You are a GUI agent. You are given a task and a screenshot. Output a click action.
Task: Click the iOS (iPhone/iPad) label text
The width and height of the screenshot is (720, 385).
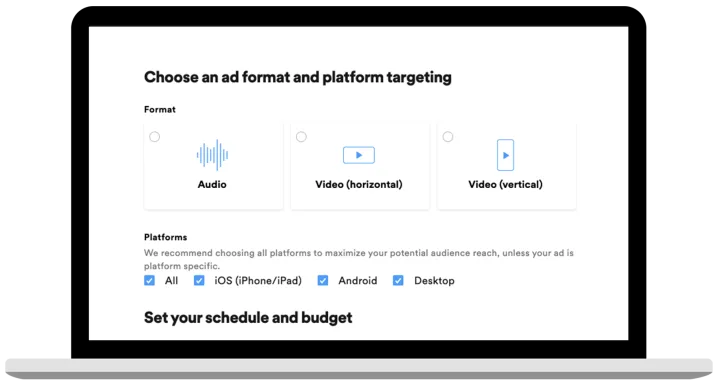pos(258,280)
